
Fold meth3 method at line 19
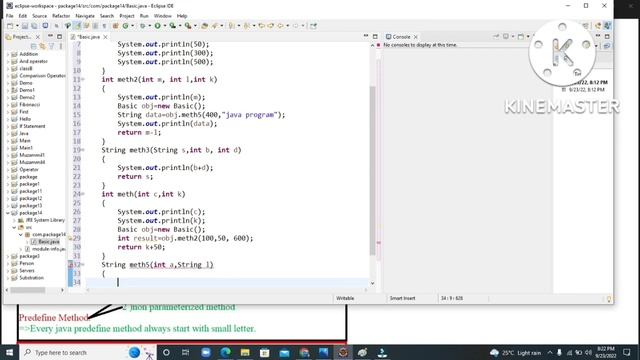click(83, 150)
